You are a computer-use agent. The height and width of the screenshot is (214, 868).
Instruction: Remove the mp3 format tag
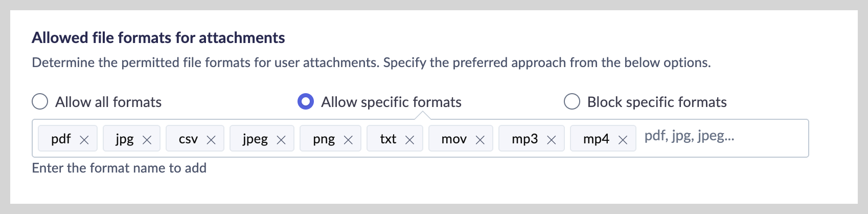(551, 140)
